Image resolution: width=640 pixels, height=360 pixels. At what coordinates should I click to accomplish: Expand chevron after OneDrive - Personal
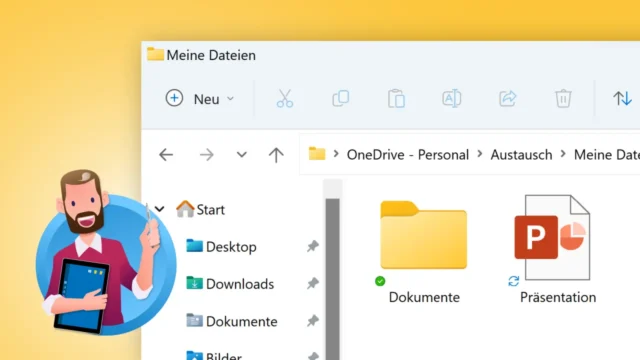pyautogui.click(x=480, y=154)
